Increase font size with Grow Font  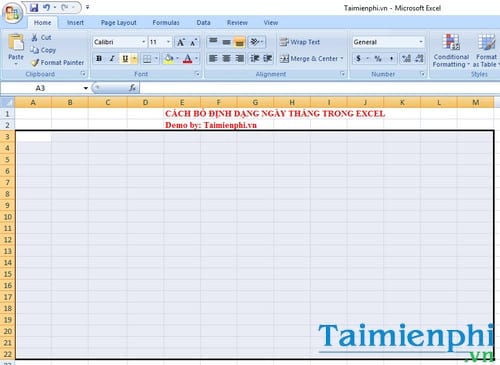point(181,42)
